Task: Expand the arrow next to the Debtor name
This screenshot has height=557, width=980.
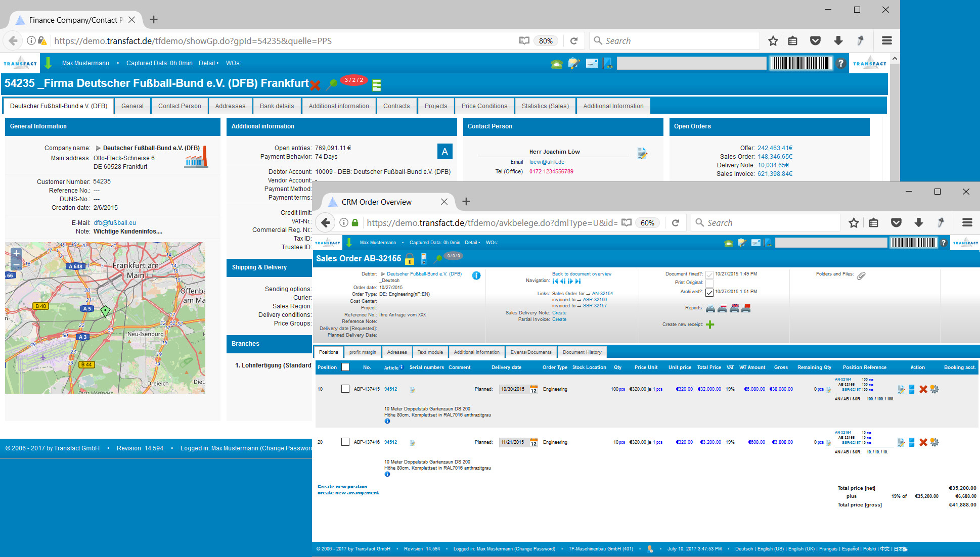Action: coord(383,274)
